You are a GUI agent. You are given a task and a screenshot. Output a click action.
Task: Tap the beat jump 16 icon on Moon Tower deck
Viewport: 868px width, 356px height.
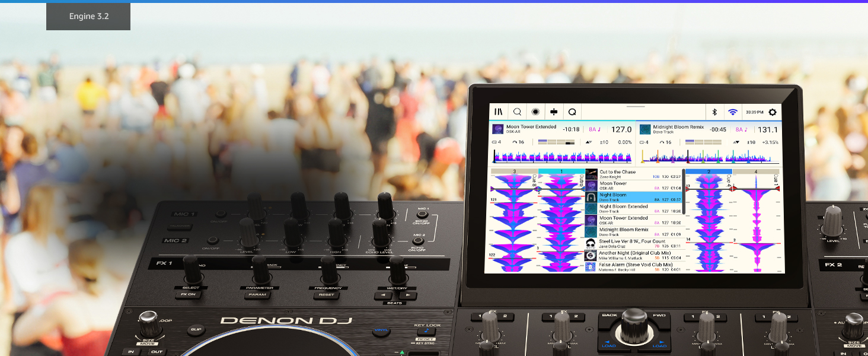(x=519, y=142)
